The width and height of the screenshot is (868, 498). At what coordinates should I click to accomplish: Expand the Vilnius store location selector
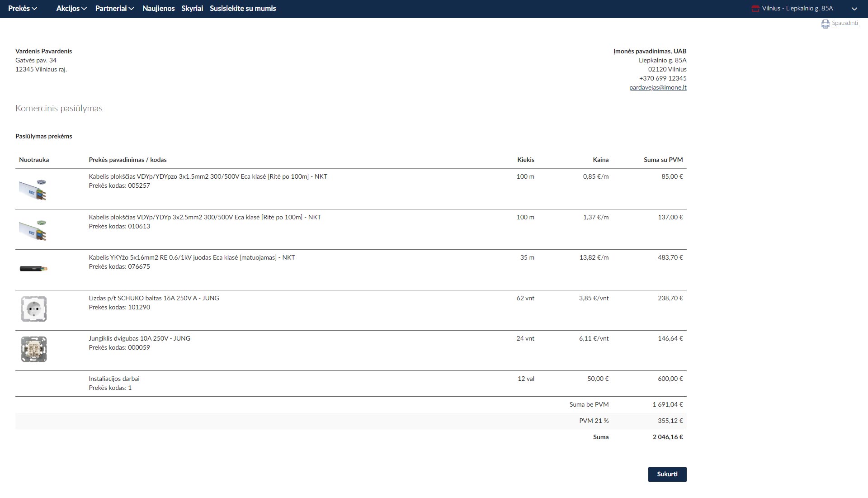tap(854, 9)
